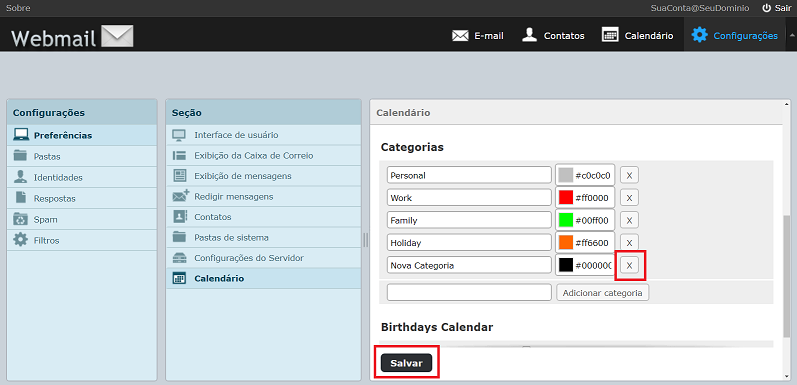Viewport: 797px width, 385px height.
Task: Open the E-mail section envelope icon
Action: [x=460, y=36]
